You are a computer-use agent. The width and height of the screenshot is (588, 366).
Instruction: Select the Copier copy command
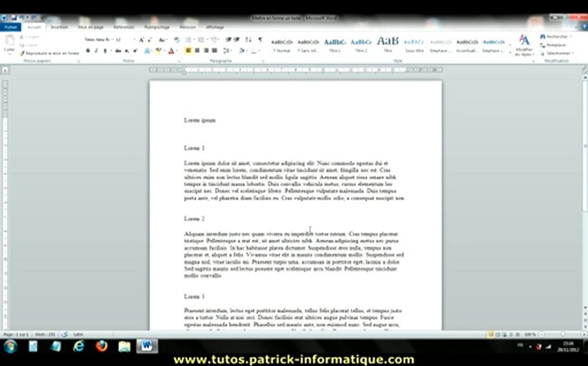(x=29, y=45)
